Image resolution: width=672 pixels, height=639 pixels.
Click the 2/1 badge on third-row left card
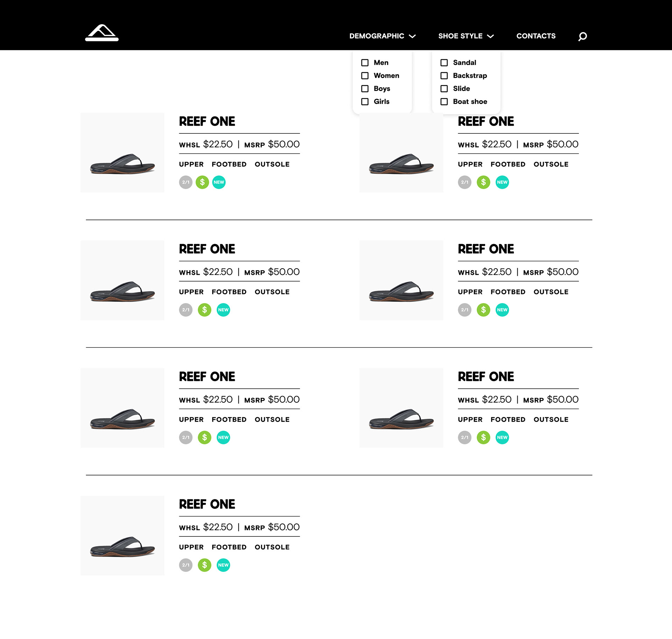(186, 437)
